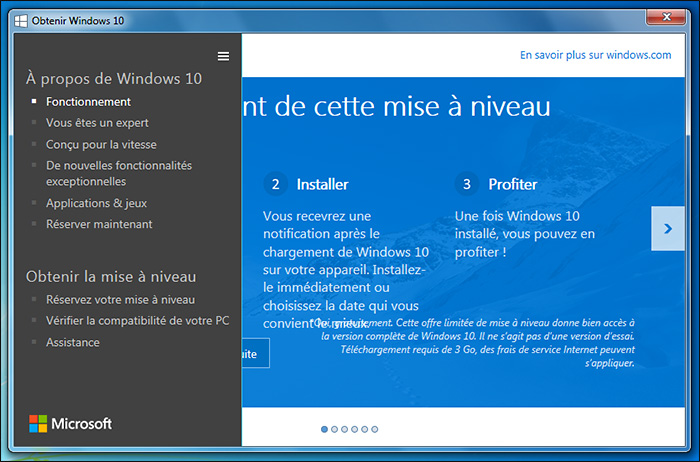
Task: Jump to the second pagination dot
Action: [x=335, y=429]
